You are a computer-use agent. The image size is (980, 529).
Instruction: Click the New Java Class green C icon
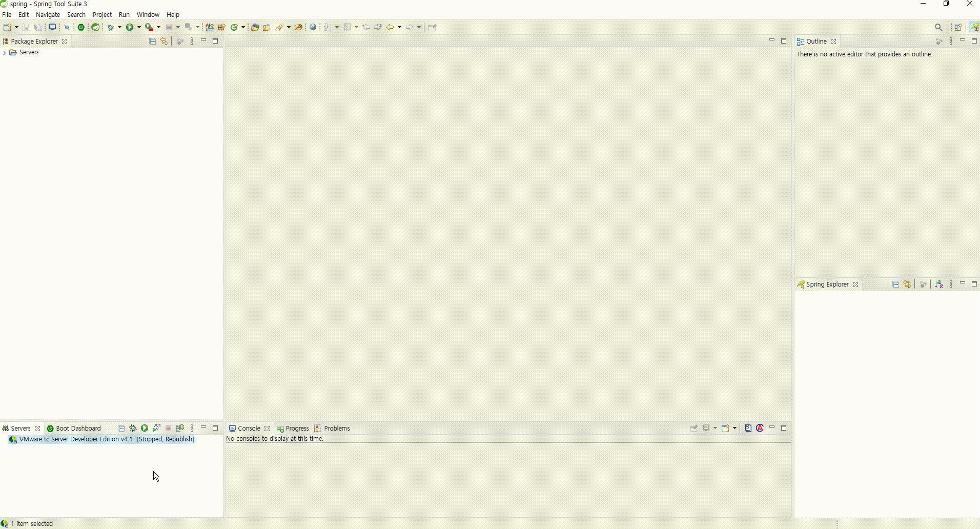tap(234, 27)
